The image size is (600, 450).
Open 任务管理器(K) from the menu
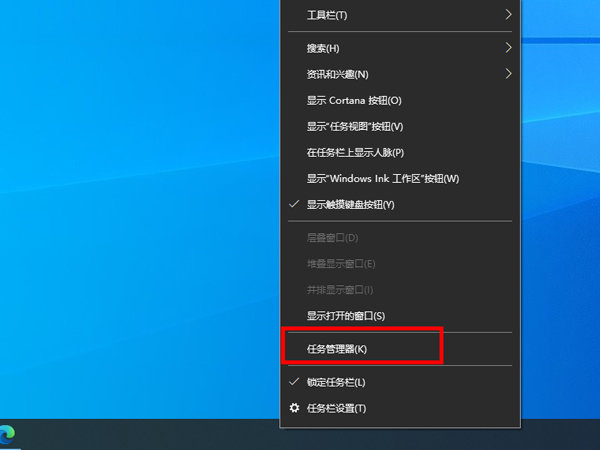[x=337, y=348]
